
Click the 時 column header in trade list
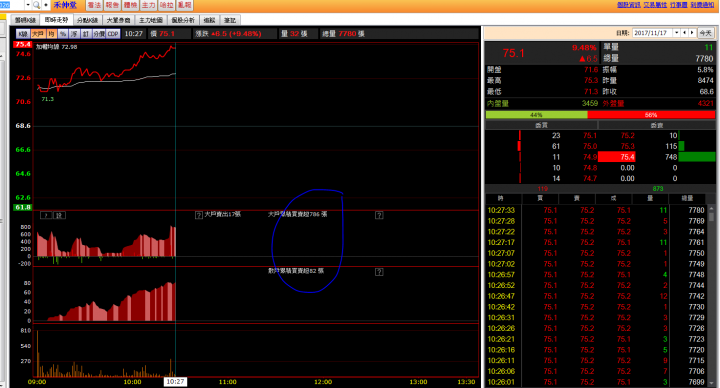point(501,198)
